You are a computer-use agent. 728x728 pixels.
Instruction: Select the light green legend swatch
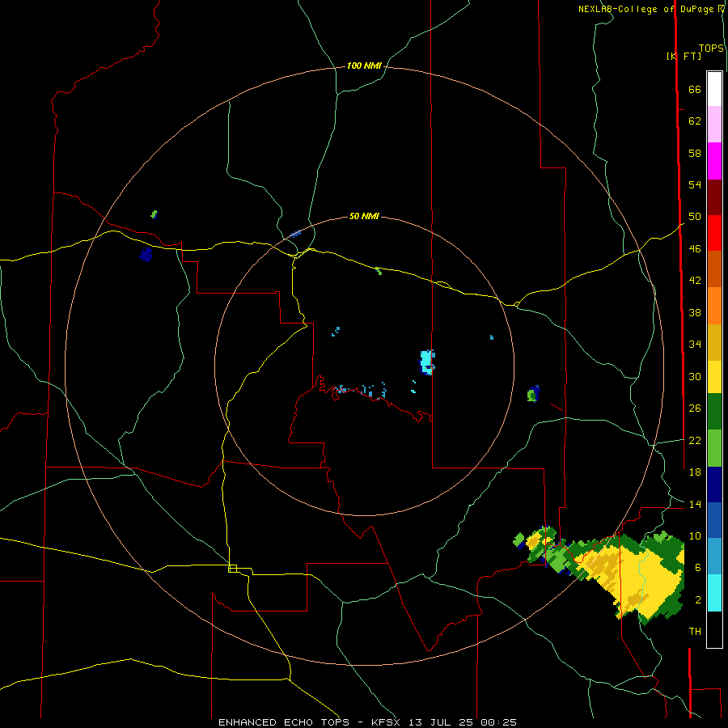point(714,448)
